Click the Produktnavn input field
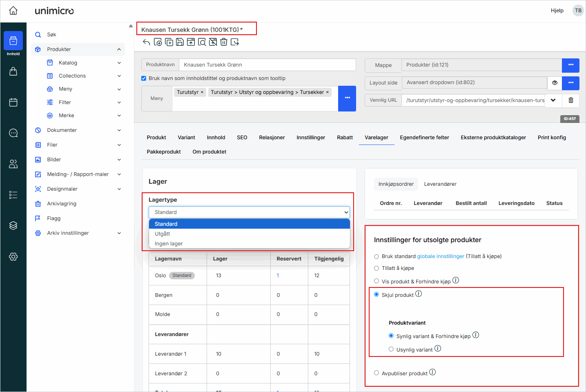 [267, 65]
